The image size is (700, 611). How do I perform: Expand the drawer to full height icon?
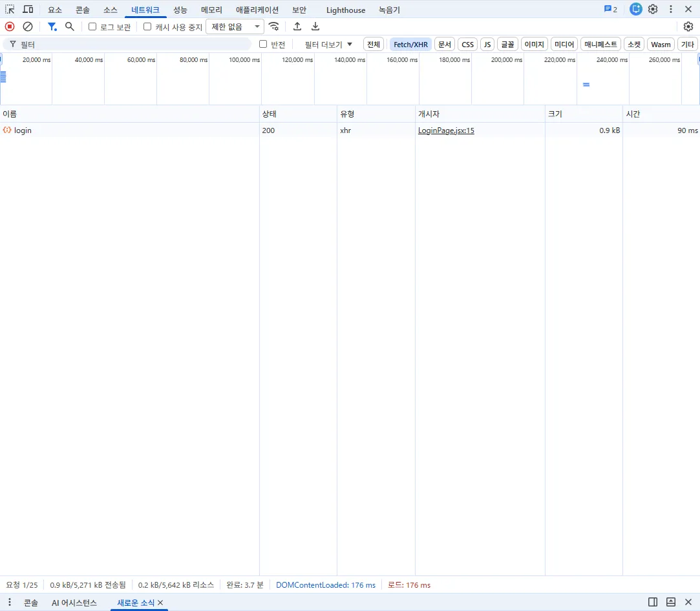click(670, 602)
